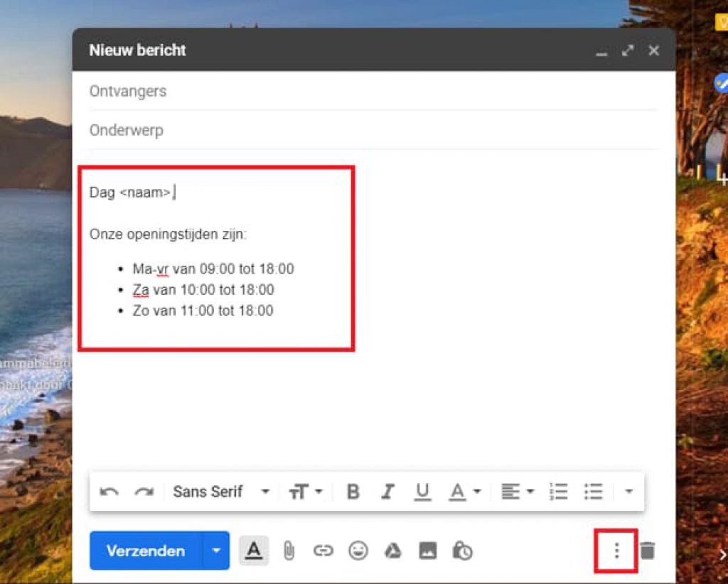Viewport: 728px width, 584px height.
Task: Open the emoji picker
Action: click(x=358, y=551)
